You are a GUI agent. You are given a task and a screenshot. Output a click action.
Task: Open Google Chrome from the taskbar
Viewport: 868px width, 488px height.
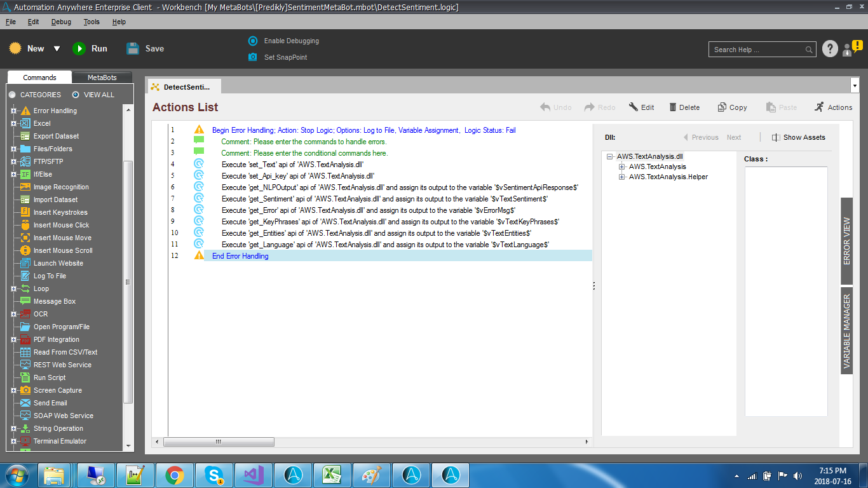175,475
